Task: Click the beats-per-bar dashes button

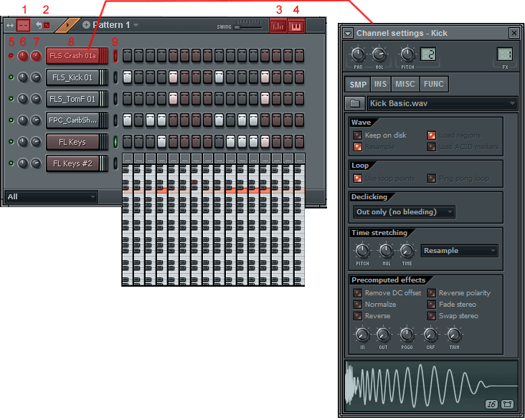Action: point(23,25)
